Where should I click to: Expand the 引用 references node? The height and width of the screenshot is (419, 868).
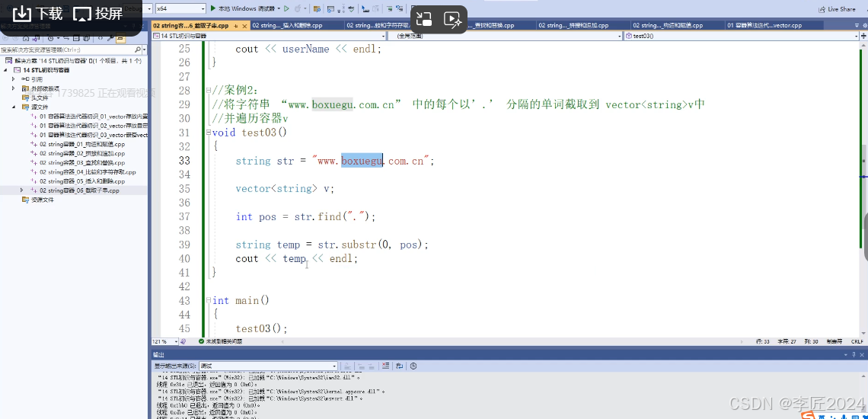coord(13,79)
